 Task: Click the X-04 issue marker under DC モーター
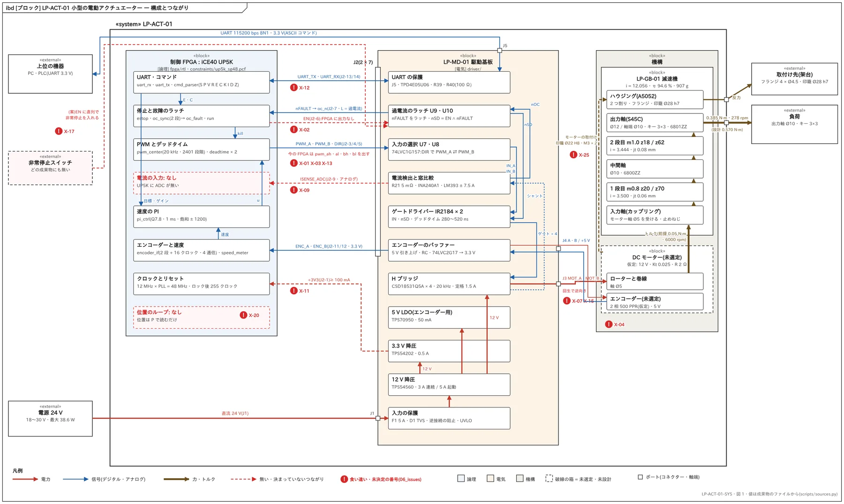(x=609, y=324)
